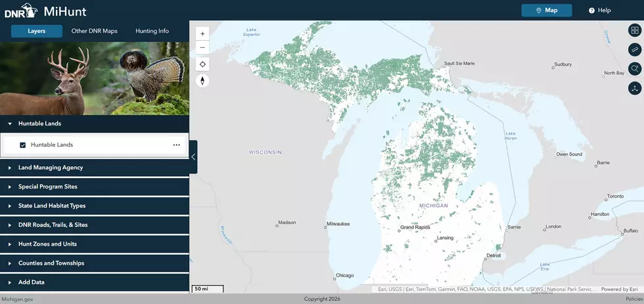Find my location on the map

coord(202,64)
